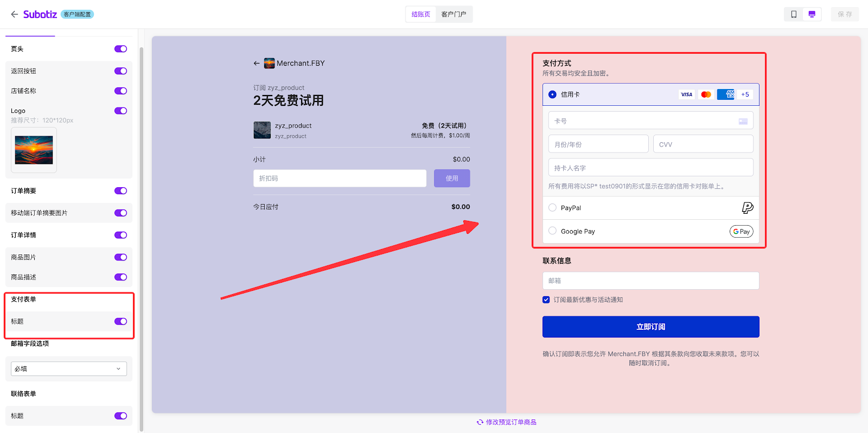Select the PayPal radio option
Screen dimensions: 868x433
(x=552, y=208)
